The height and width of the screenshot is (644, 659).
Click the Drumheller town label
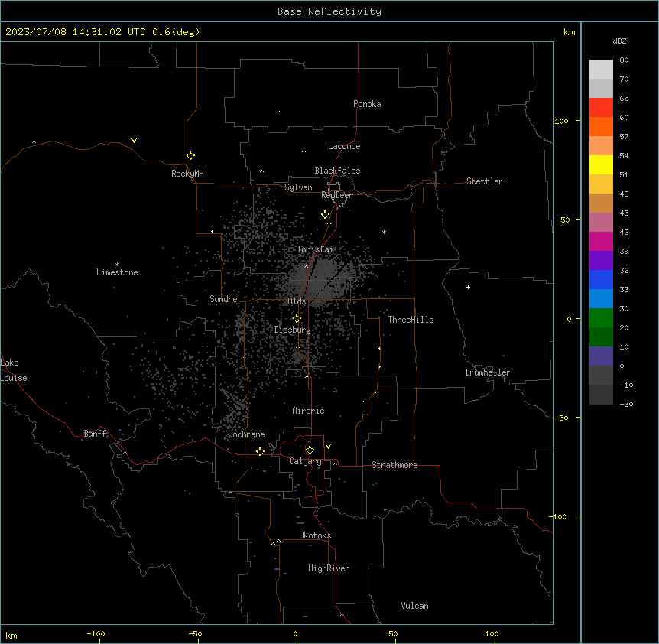click(488, 372)
